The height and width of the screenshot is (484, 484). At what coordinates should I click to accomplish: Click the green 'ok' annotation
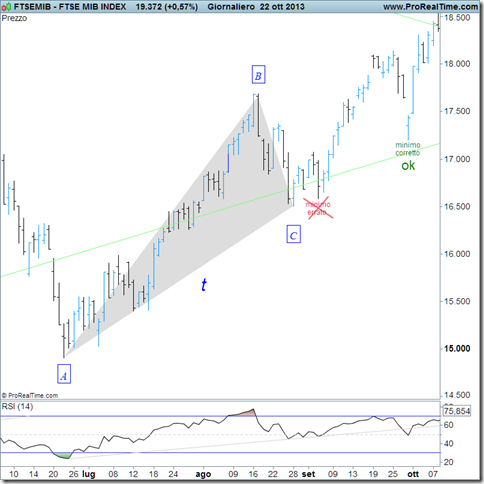click(x=408, y=166)
